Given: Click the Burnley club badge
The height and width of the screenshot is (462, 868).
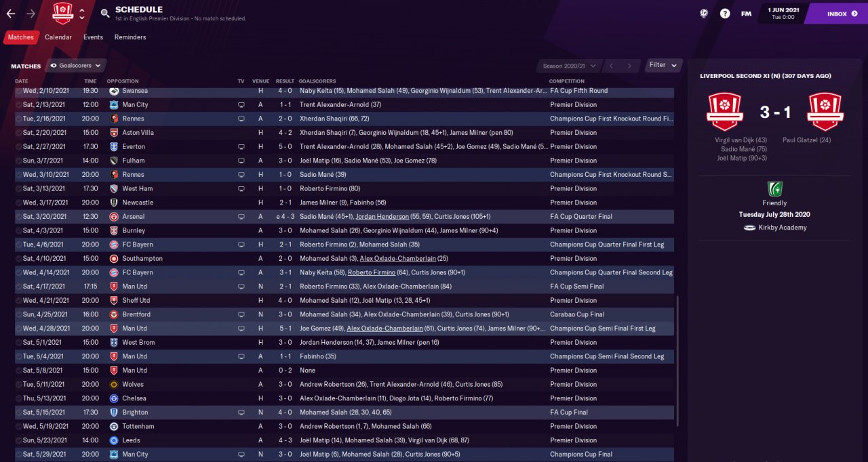Looking at the screenshot, I should (114, 230).
